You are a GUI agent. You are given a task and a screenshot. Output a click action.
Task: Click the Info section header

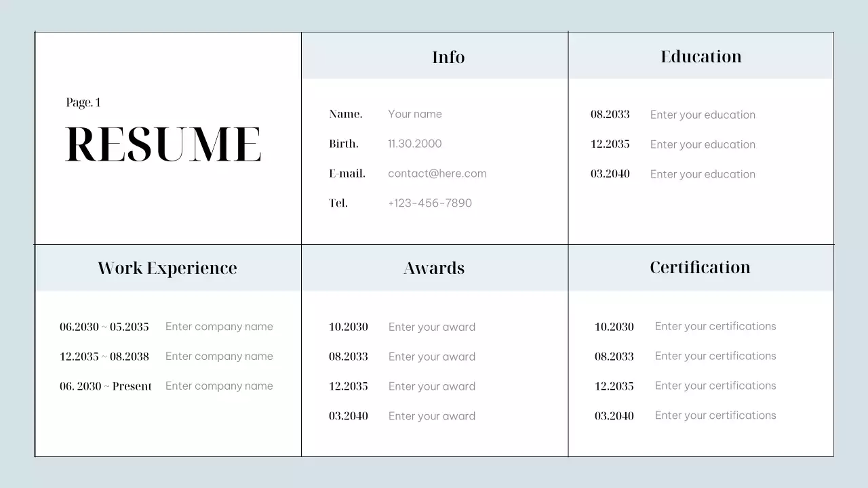click(448, 57)
